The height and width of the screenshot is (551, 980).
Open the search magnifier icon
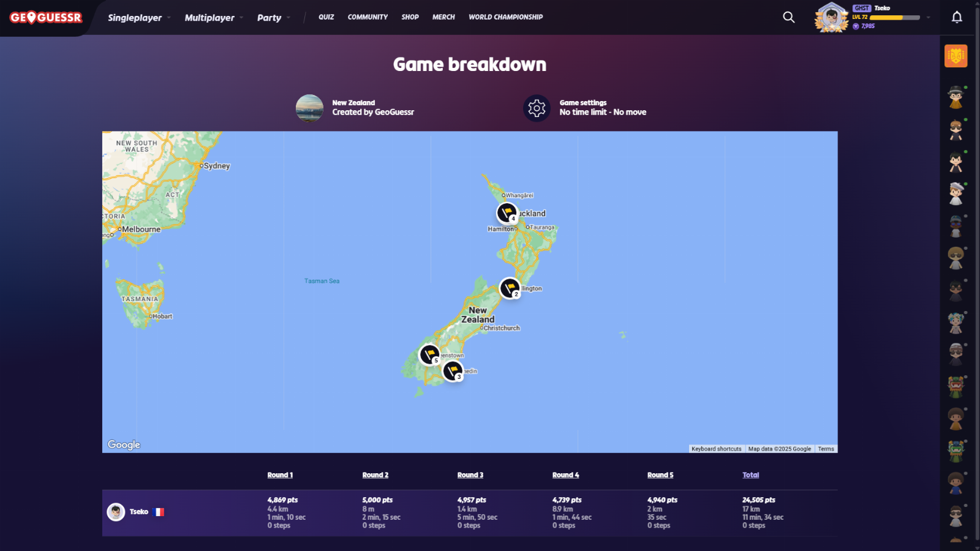(789, 17)
